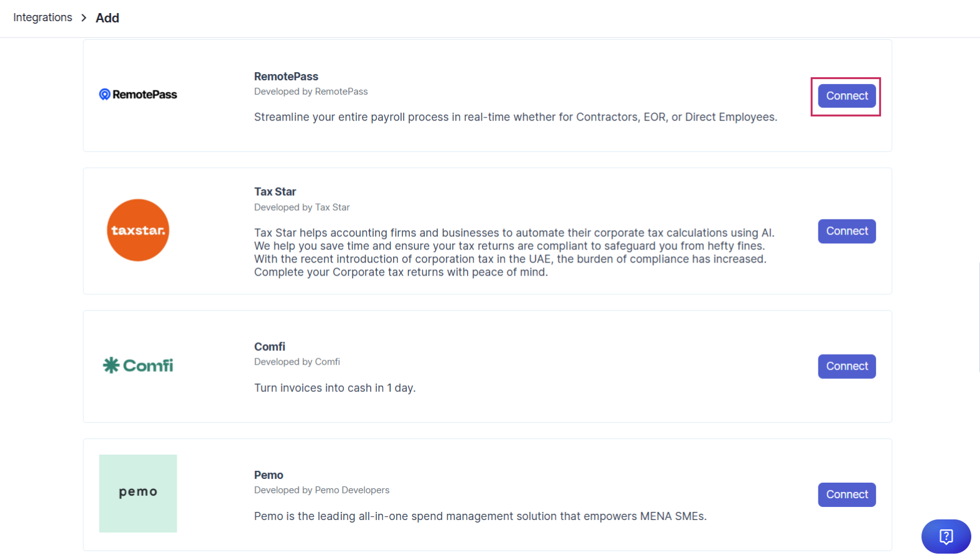The height and width of the screenshot is (558, 980).
Task: Click the breadcrumb chevron arrow
Action: 84,17
